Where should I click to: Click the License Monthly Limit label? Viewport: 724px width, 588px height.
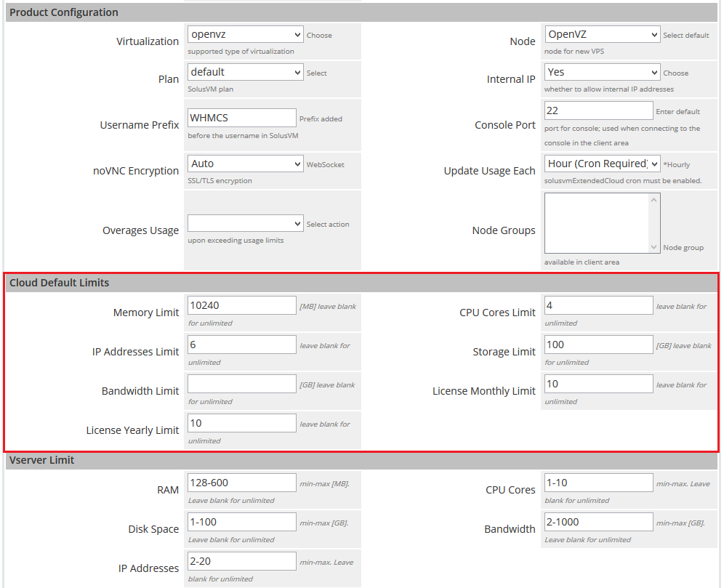[x=484, y=391]
